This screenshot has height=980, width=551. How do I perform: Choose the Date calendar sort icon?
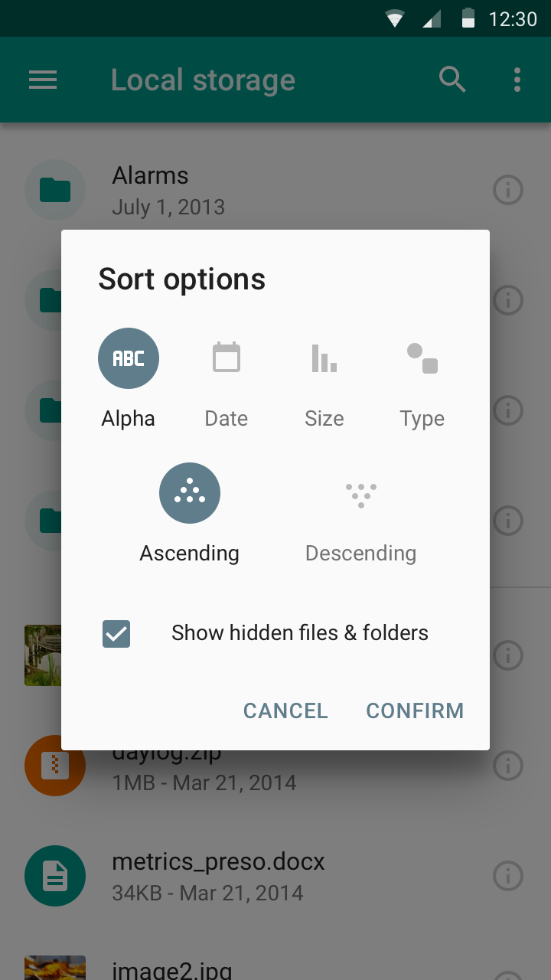click(x=227, y=358)
